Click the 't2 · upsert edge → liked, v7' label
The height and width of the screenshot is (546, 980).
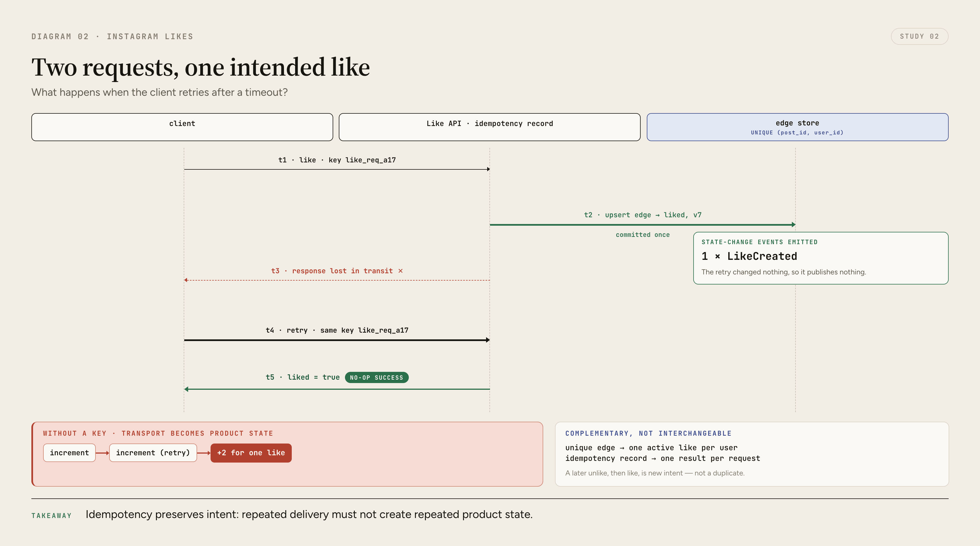pos(643,215)
